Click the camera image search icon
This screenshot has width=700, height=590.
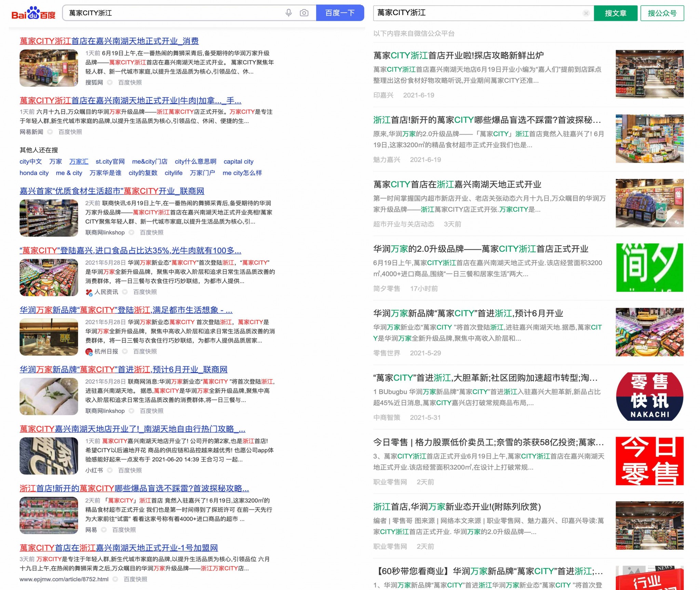coord(304,13)
